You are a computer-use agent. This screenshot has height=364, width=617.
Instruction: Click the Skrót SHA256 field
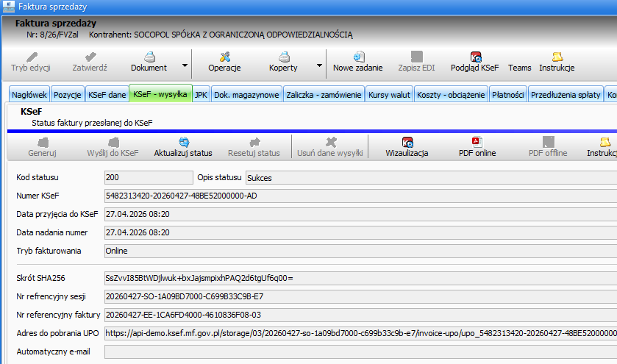(360, 278)
